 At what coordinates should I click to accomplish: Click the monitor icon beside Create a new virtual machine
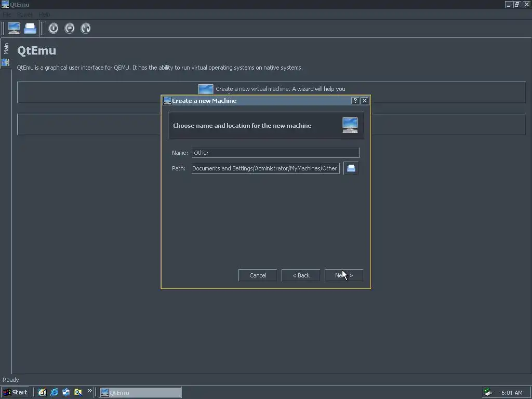click(x=206, y=89)
